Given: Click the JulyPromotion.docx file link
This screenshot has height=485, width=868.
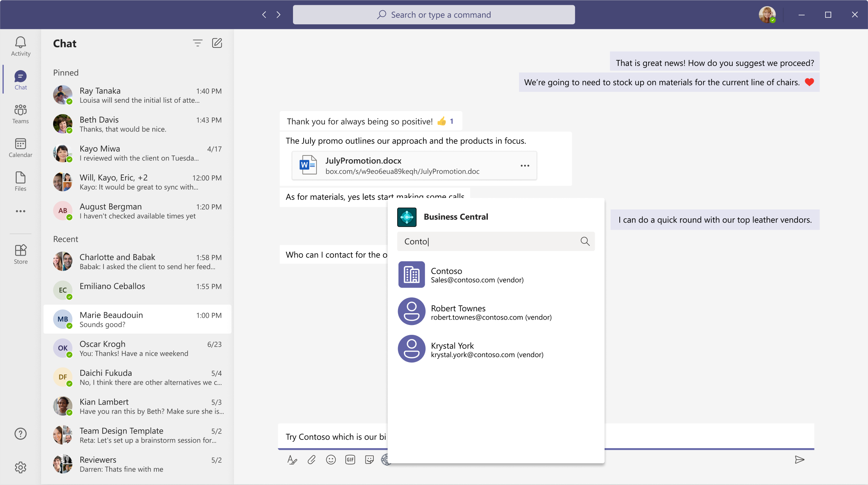Looking at the screenshot, I should click(x=362, y=160).
